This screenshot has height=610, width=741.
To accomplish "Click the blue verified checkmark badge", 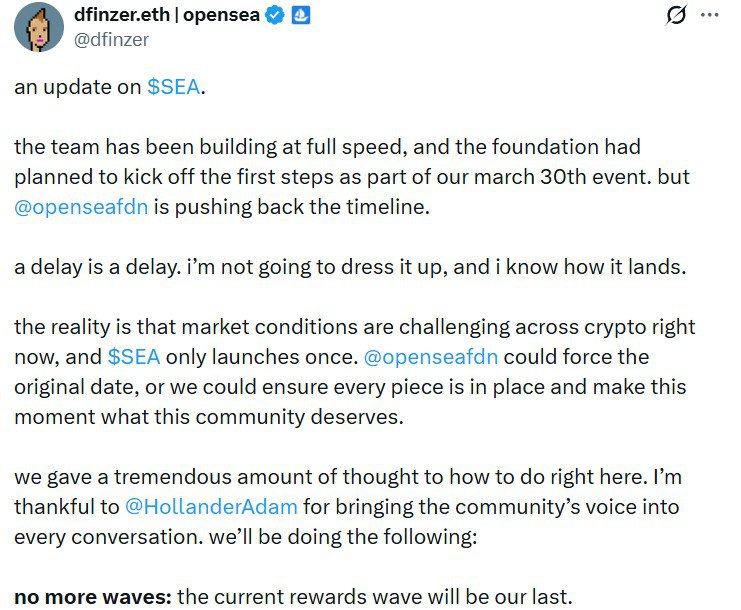I will (x=274, y=16).
